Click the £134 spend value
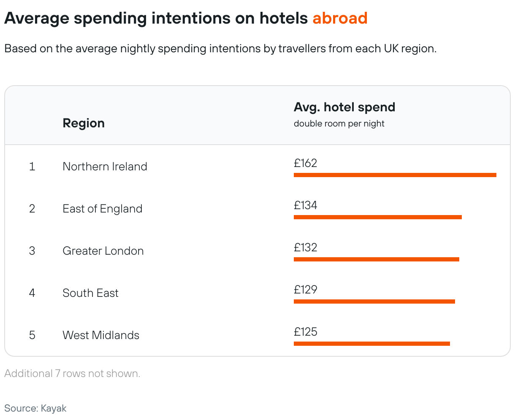515x420 pixels. [305, 205]
